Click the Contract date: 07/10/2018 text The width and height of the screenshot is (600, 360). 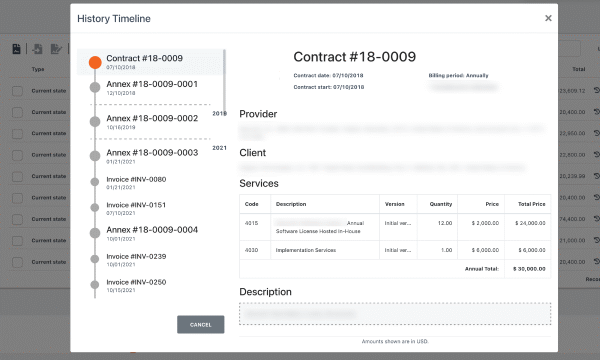click(x=328, y=75)
